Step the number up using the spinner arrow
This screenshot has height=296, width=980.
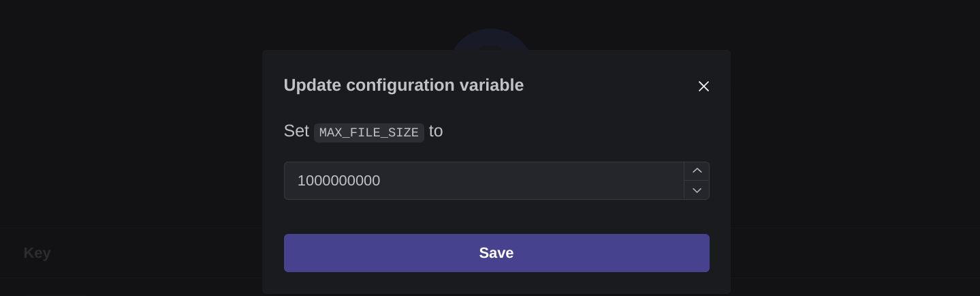point(697,171)
